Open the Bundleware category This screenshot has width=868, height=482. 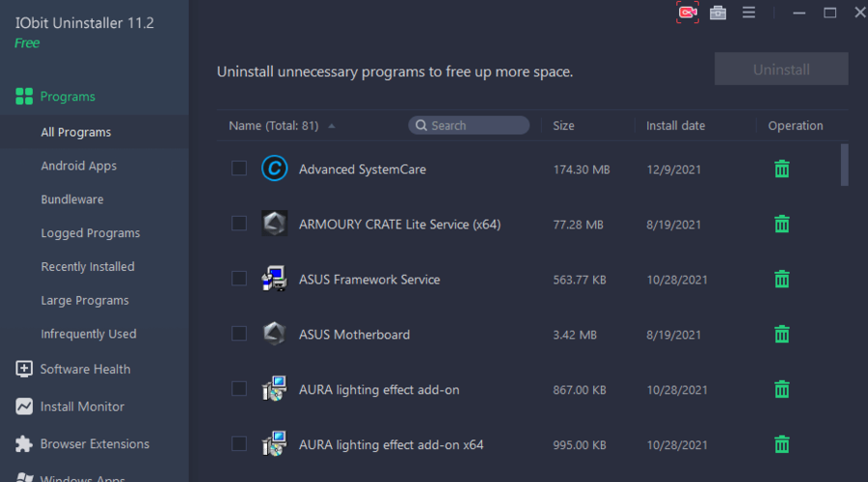72,200
